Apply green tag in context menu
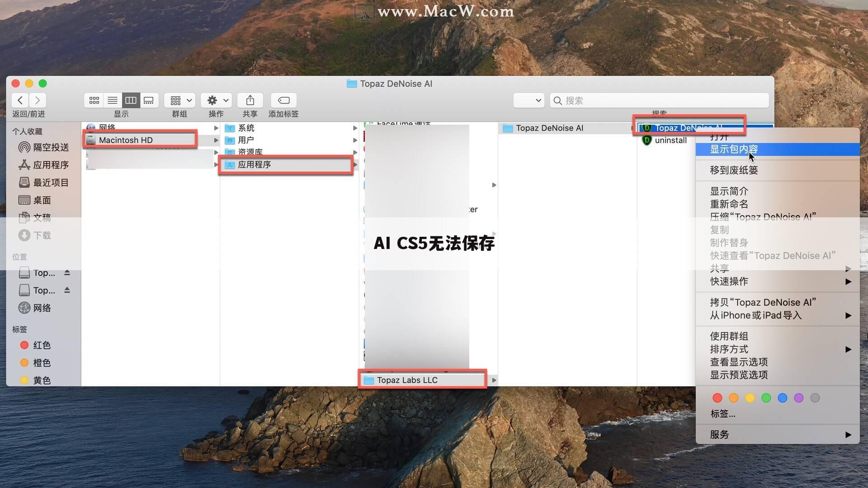 766,398
